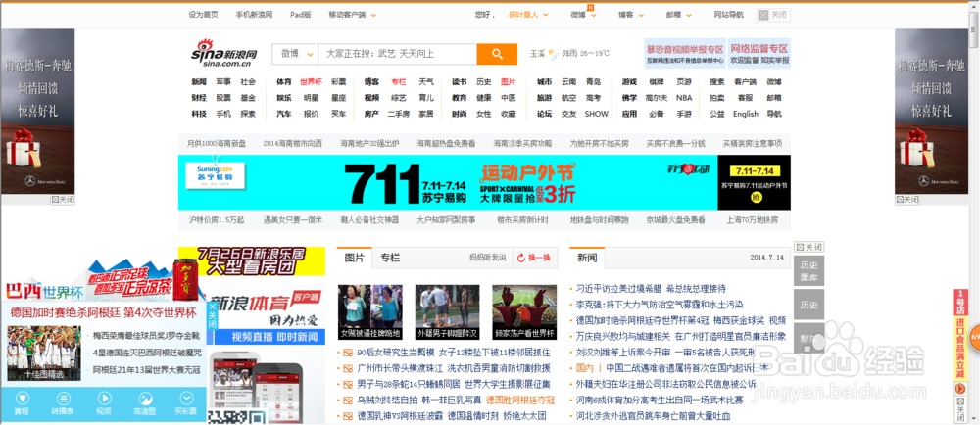Open the 高清图 picture icon in World Cup widget
980x425 pixels.
(145, 398)
